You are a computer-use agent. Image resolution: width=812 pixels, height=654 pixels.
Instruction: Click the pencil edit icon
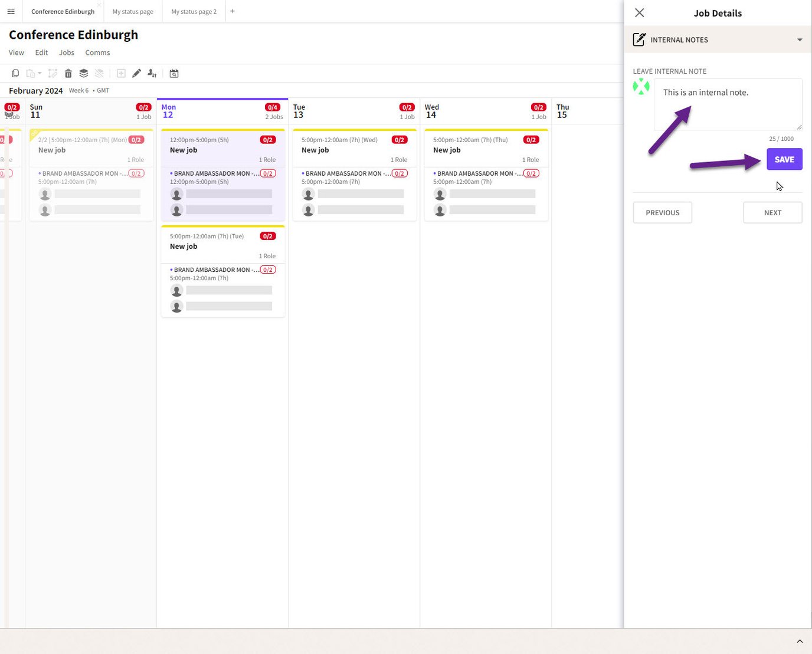(136, 73)
